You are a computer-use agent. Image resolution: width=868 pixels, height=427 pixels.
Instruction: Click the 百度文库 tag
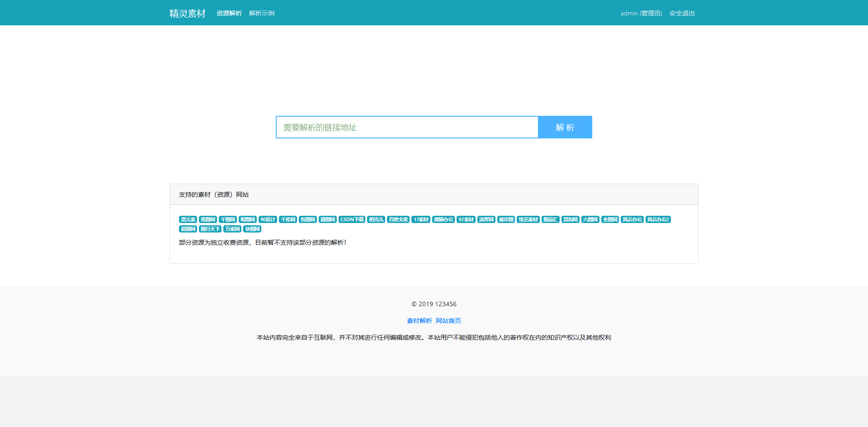tap(398, 219)
